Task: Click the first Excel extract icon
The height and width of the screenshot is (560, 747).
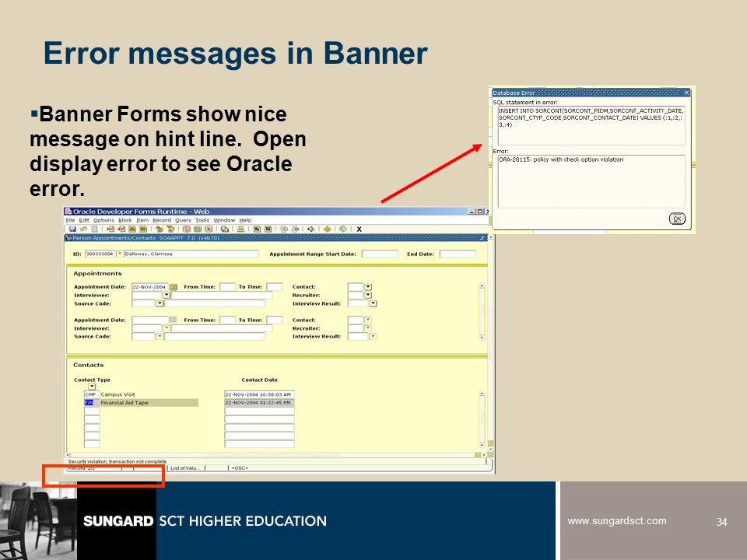Action: (257, 229)
